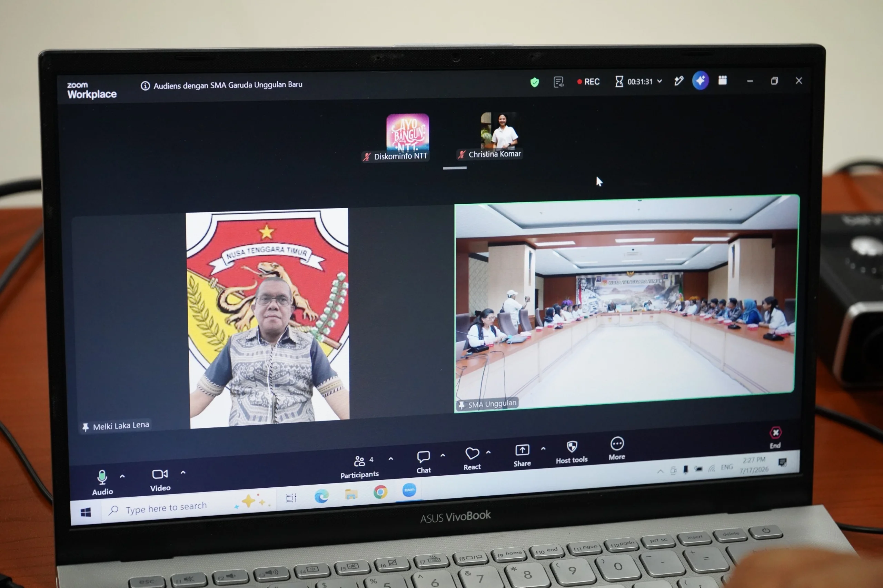
Task: Minimize the Zoom meeting window
Action: pos(750,81)
